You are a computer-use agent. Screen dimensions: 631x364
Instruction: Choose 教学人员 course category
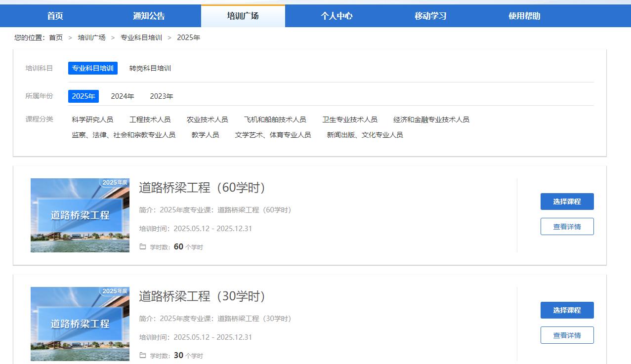[205, 135]
